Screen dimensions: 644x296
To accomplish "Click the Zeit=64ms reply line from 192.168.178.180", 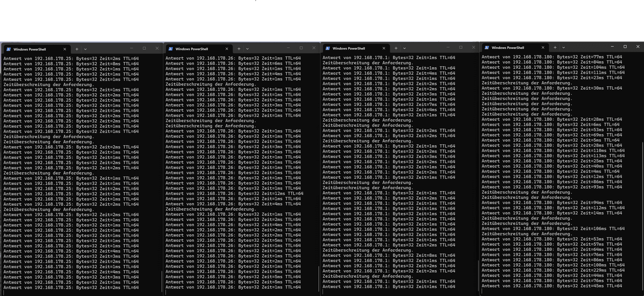I will pos(552,249).
